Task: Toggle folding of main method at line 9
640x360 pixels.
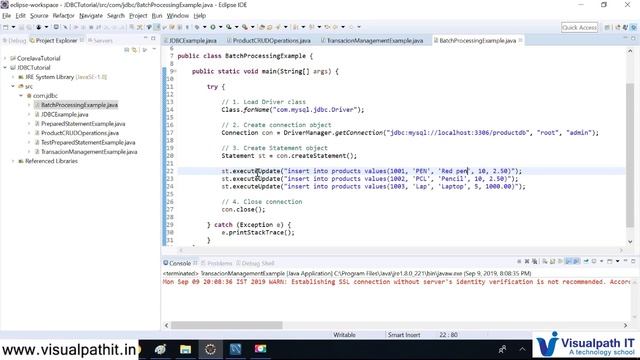Action: pos(175,71)
